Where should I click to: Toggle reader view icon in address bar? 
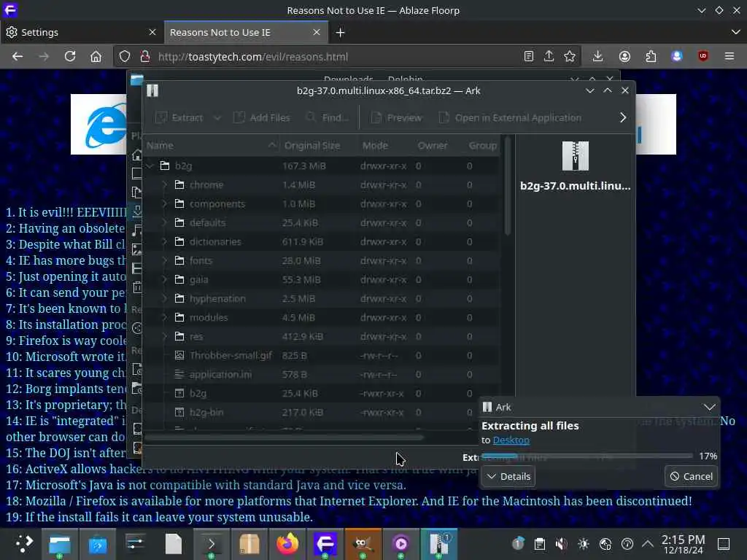pos(528,57)
